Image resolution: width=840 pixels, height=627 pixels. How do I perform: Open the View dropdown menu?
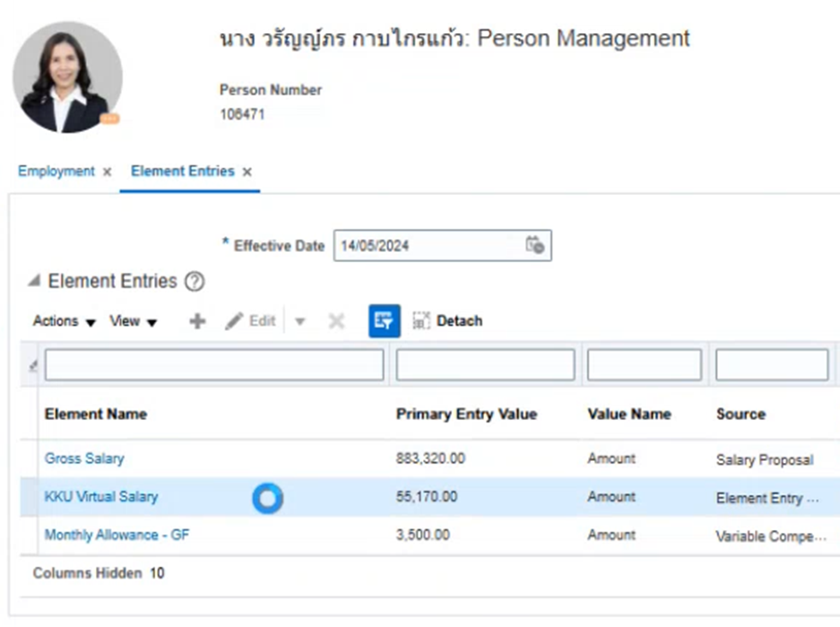pyautogui.click(x=133, y=321)
